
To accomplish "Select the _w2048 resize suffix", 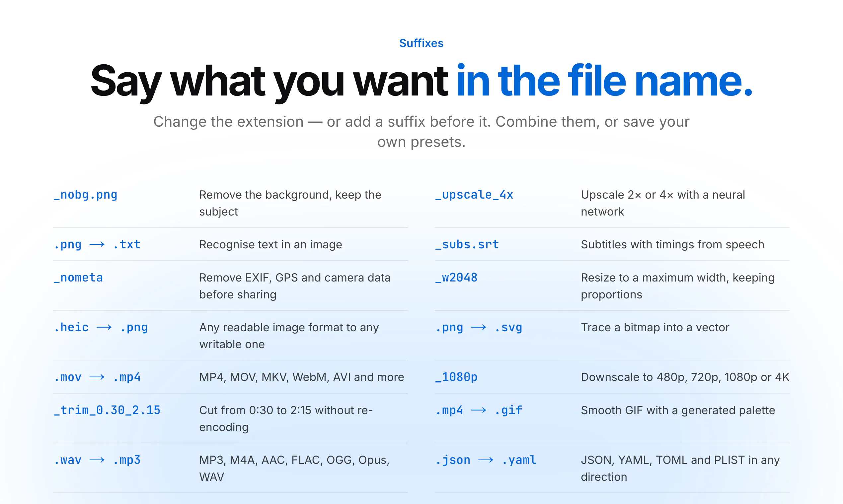I will pyautogui.click(x=456, y=278).
